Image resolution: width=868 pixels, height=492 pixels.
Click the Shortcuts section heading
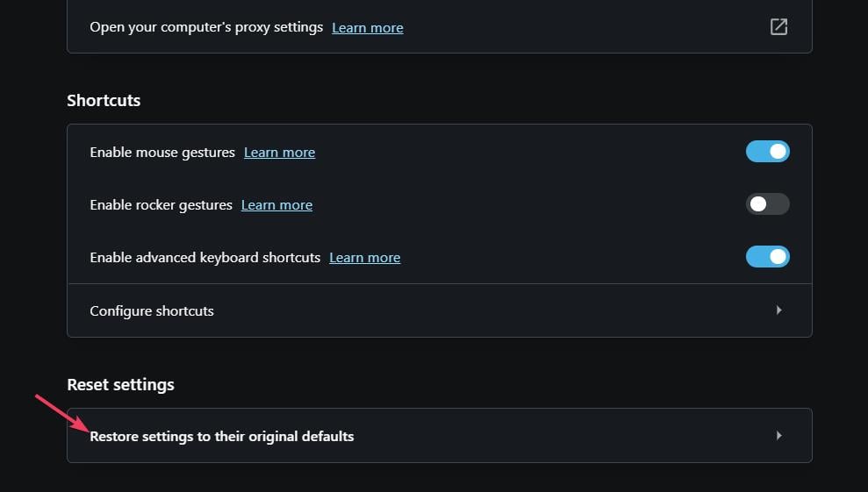pos(104,100)
